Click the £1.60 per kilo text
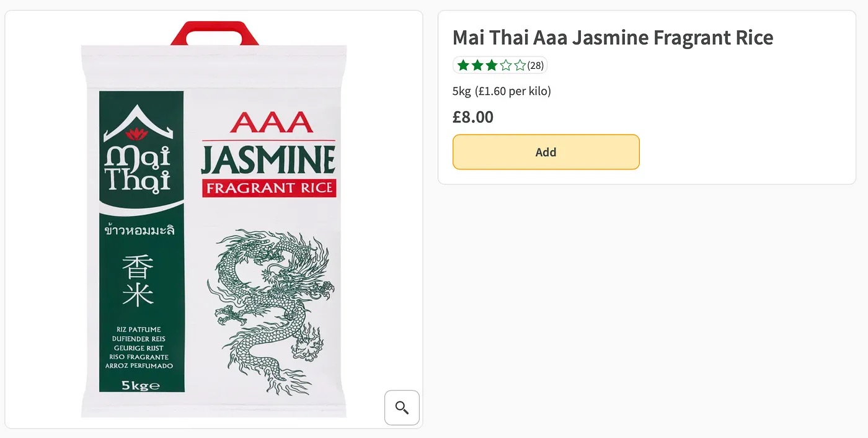 (x=513, y=91)
